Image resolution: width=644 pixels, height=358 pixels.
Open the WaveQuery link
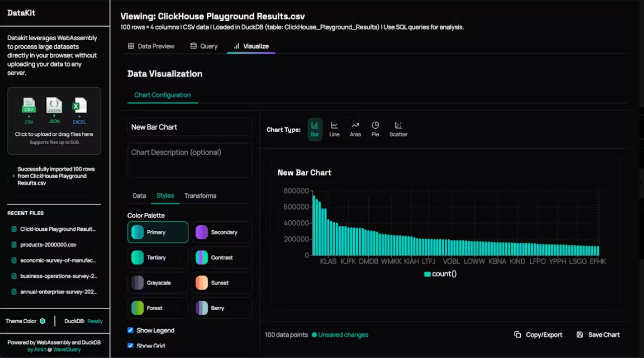tap(67, 349)
